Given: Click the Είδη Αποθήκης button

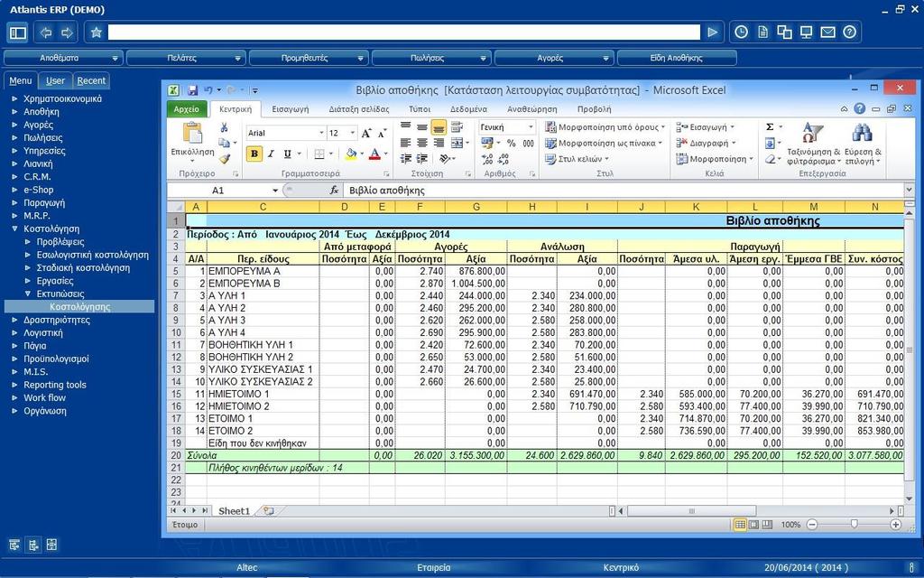Looking at the screenshot, I should (677, 58).
